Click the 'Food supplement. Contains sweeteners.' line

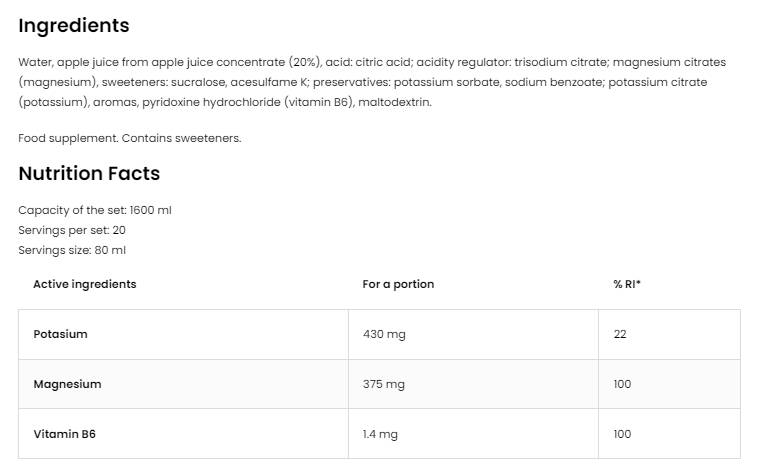[129, 138]
